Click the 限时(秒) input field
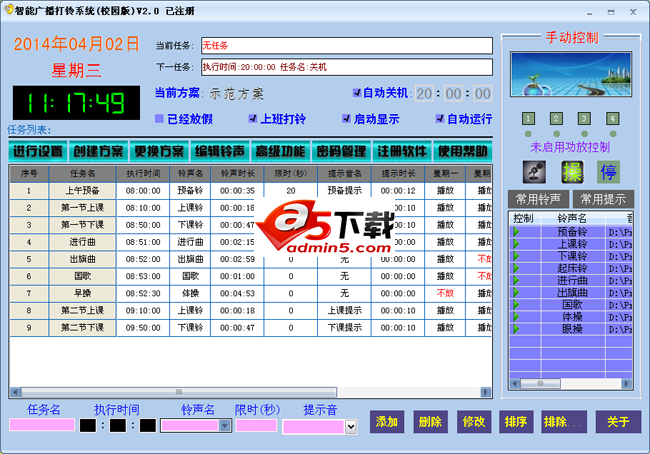 pos(256,425)
